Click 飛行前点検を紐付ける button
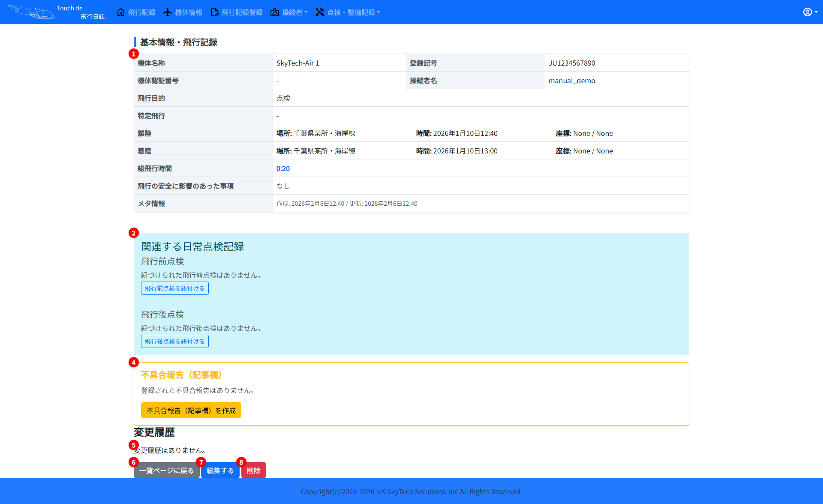This screenshot has height=504, width=823. click(x=174, y=288)
